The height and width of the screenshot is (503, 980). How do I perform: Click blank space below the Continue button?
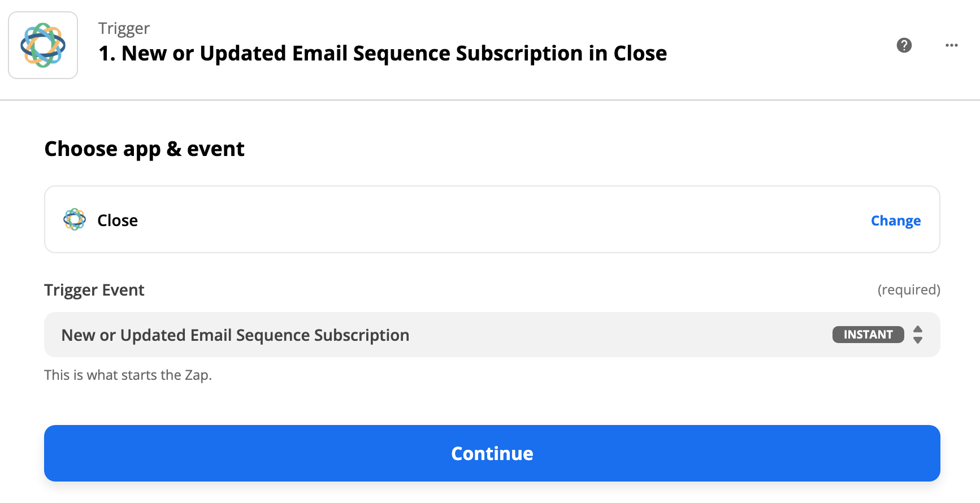pyautogui.click(x=492, y=493)
